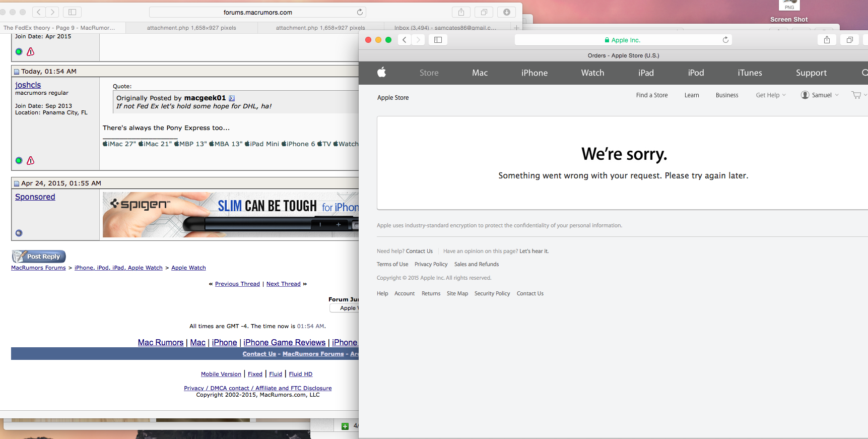Screen dimensions: 868x439
Task: Open the Terms of Use link
Action: coord(392,264)
